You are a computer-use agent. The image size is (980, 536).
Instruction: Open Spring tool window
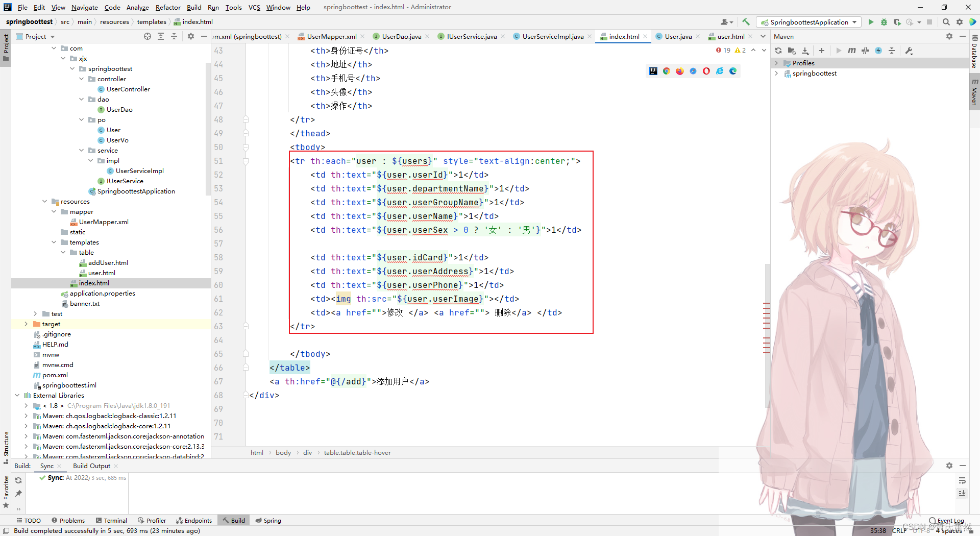pos(268,521)
